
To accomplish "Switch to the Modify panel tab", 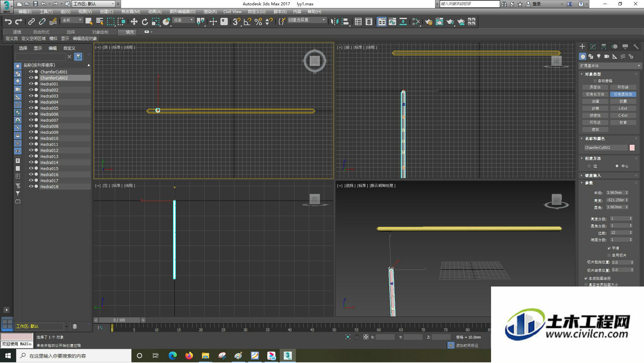I will point(593,47).
